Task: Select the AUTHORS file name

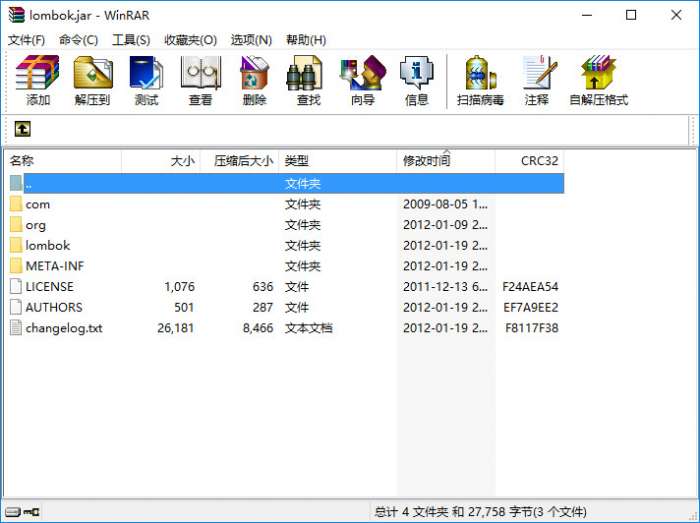Action: (54, 307)
